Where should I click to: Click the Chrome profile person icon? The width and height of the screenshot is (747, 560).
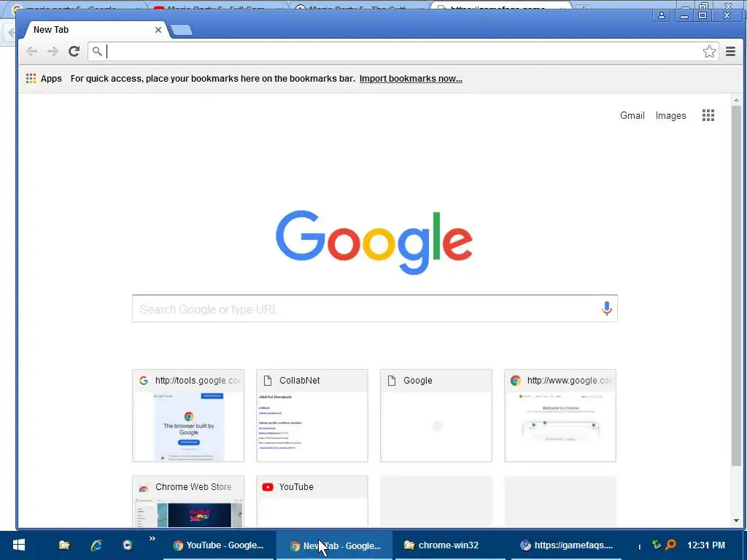[661, 16]
